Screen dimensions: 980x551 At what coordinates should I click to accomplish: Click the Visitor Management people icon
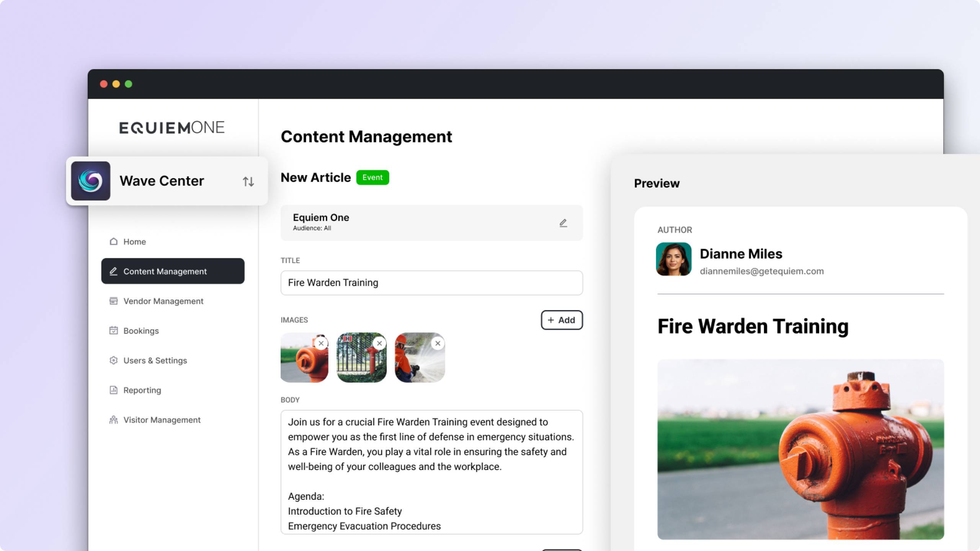click(114, 420)
